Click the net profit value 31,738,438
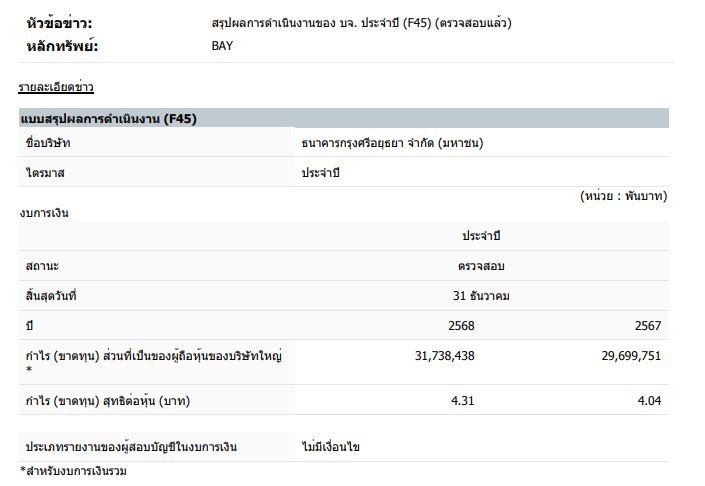 click(445, 356)
